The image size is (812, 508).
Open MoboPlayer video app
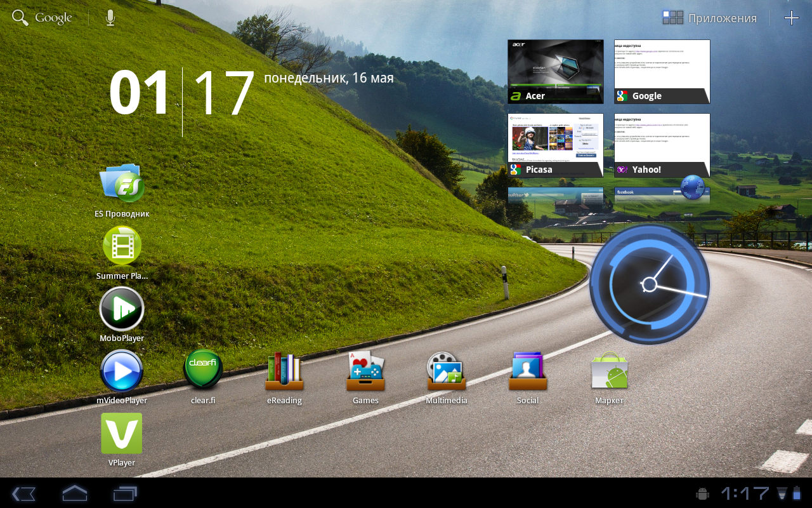click(x=122, y=309)
